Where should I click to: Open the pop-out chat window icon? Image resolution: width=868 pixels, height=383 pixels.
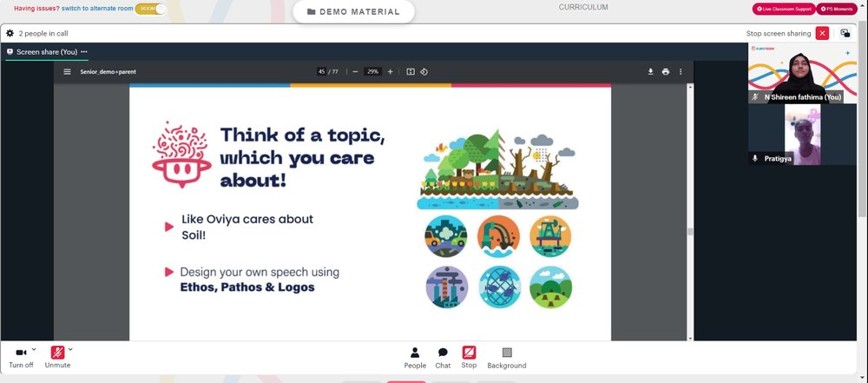(x=845, y=33)
